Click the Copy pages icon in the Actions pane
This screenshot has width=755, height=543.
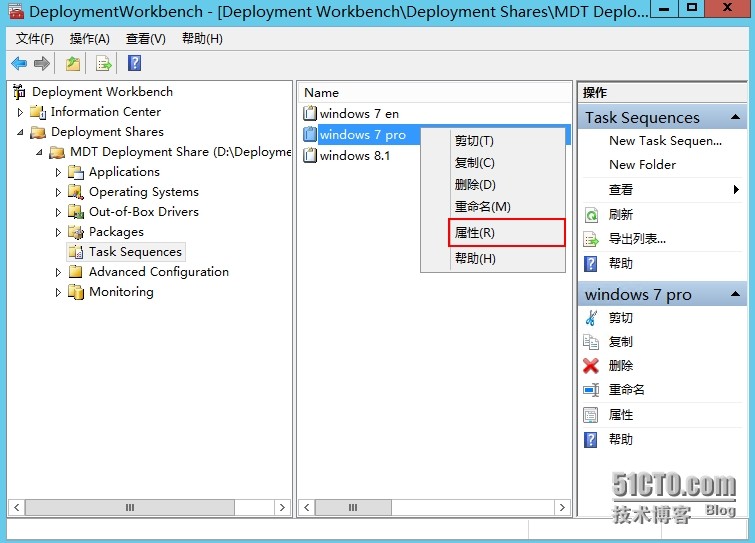[x=591, y=342]
